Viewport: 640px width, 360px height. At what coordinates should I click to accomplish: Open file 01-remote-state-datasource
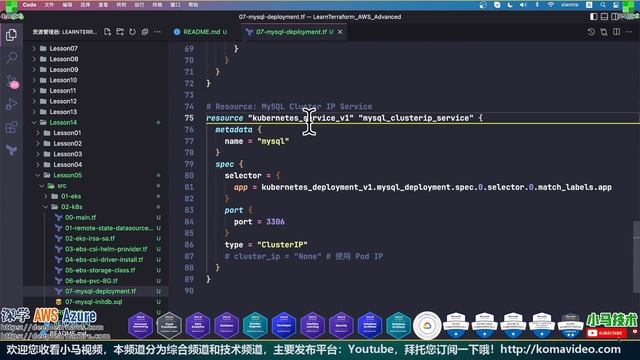[x=109, y=228]
